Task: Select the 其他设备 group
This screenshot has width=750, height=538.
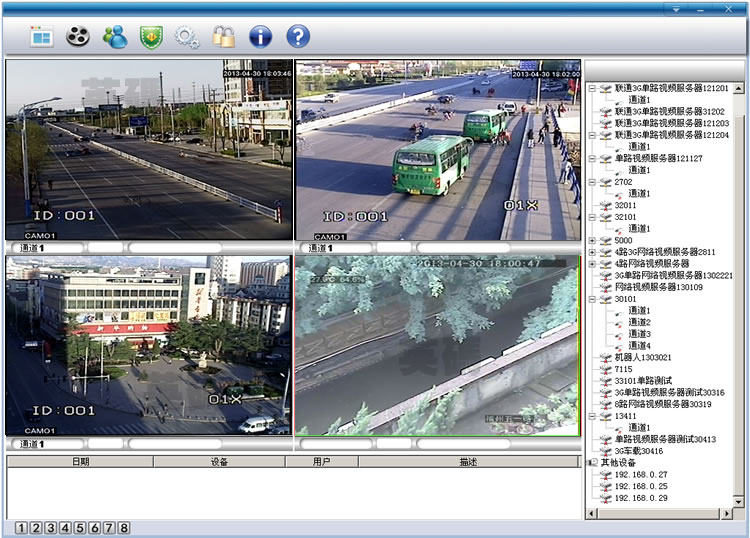Action: click(618, 463)
